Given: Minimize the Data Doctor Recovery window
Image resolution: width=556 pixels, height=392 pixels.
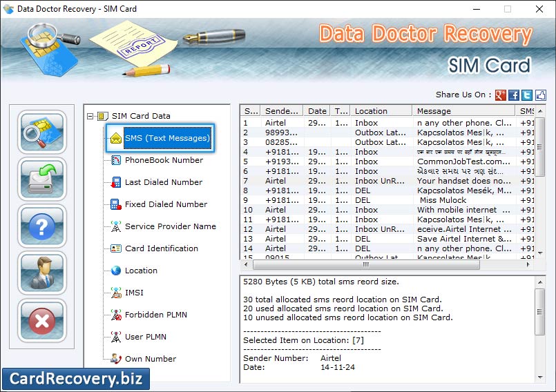Looking at the screenshot, I should click(477, 9).
